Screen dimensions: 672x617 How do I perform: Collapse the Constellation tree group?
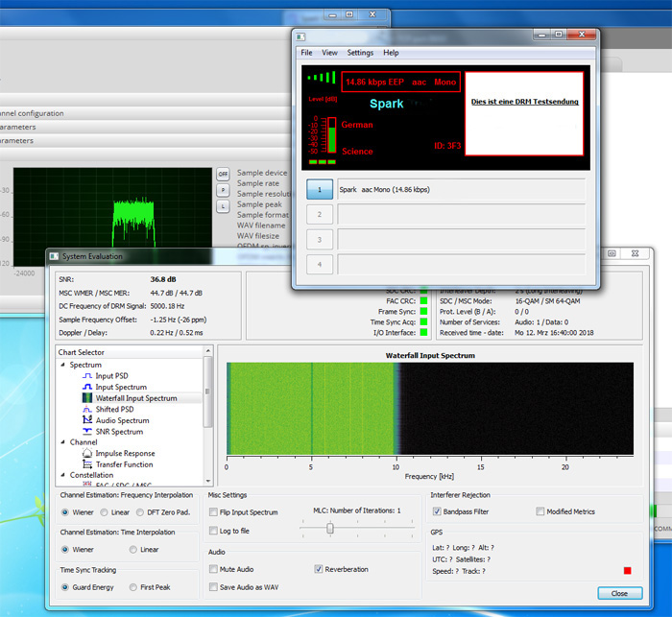click(x=63, y=475)
